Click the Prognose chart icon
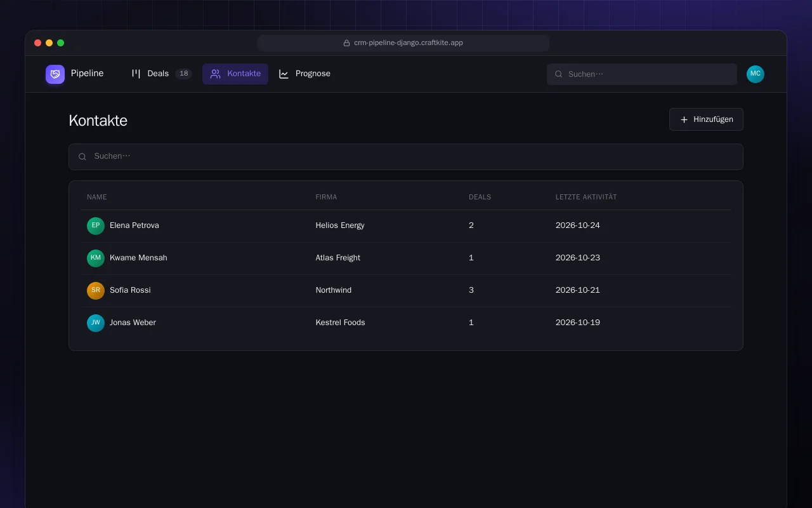This screenshot has height=508, width=812. pos(284,74)
